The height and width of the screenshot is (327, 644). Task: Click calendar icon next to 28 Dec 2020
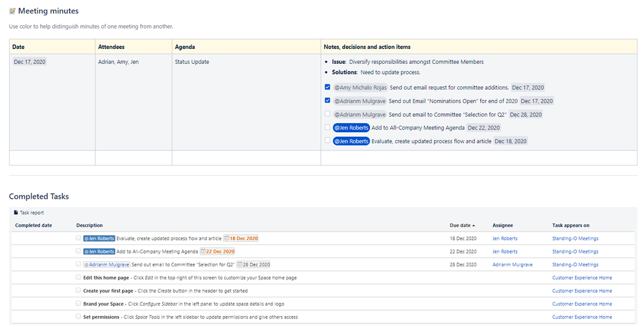[239, 264]
